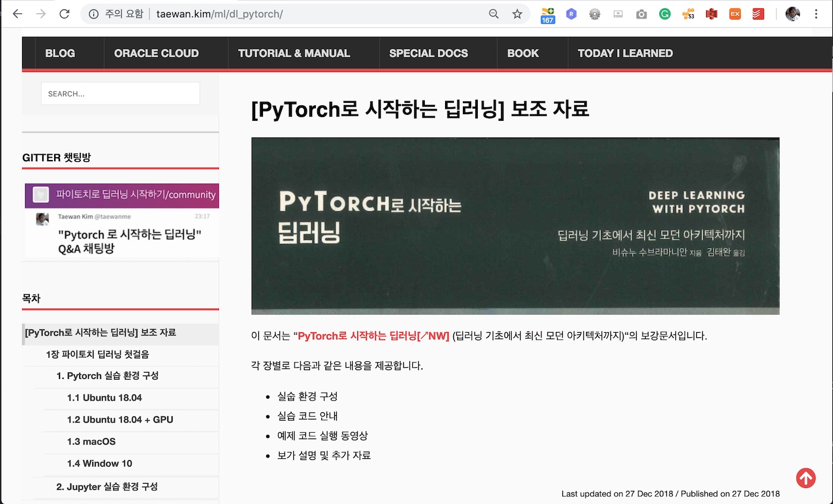The height and width of the screenshot is (504, 833).
Task: Open the BOOK menu
Action: point(523,53)
